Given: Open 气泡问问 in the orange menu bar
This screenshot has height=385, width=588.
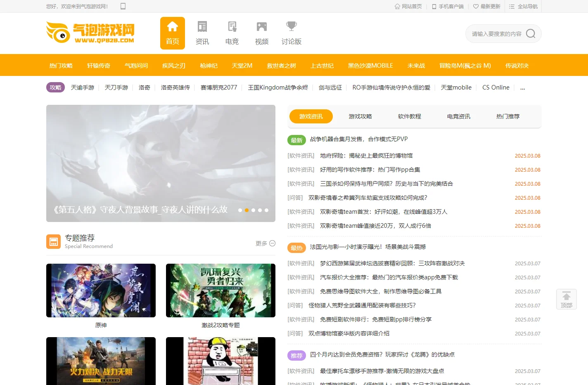Looking at the screenshot, I should pyautogui.click(x=136, y=66).
